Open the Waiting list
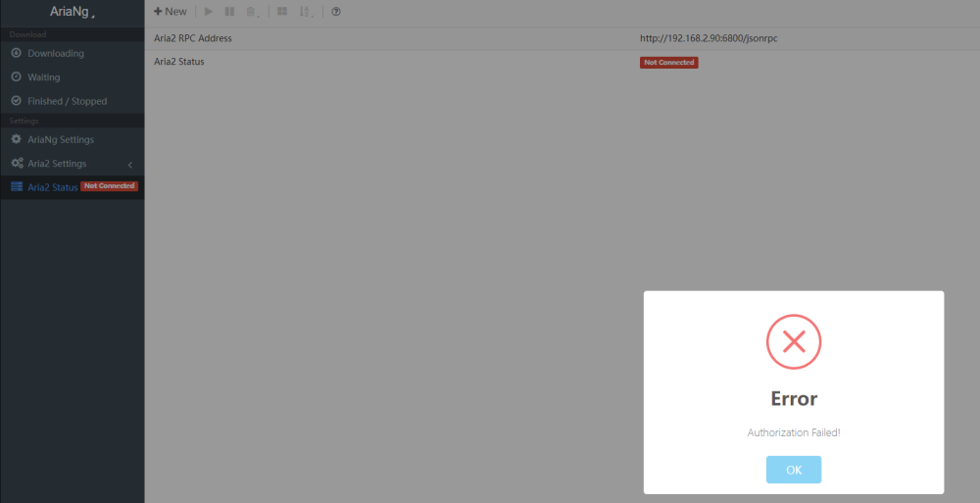 pos(72,76)
